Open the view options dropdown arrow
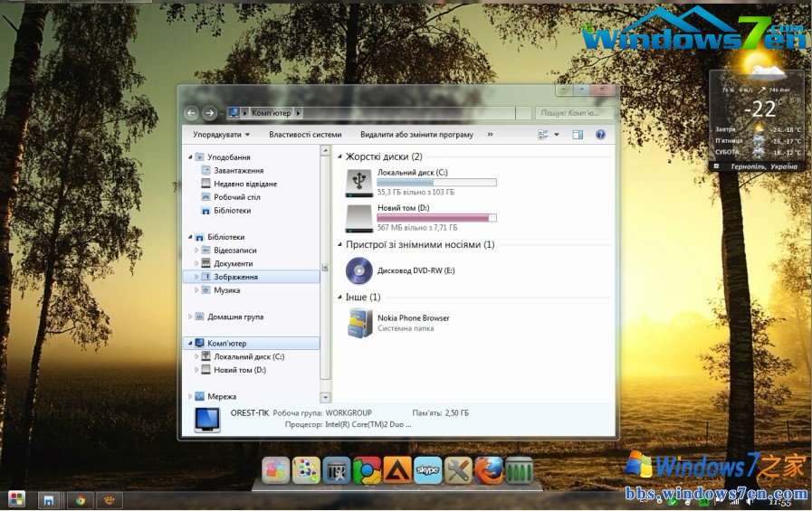Screen dimensions: 812x511 (556, 135)
